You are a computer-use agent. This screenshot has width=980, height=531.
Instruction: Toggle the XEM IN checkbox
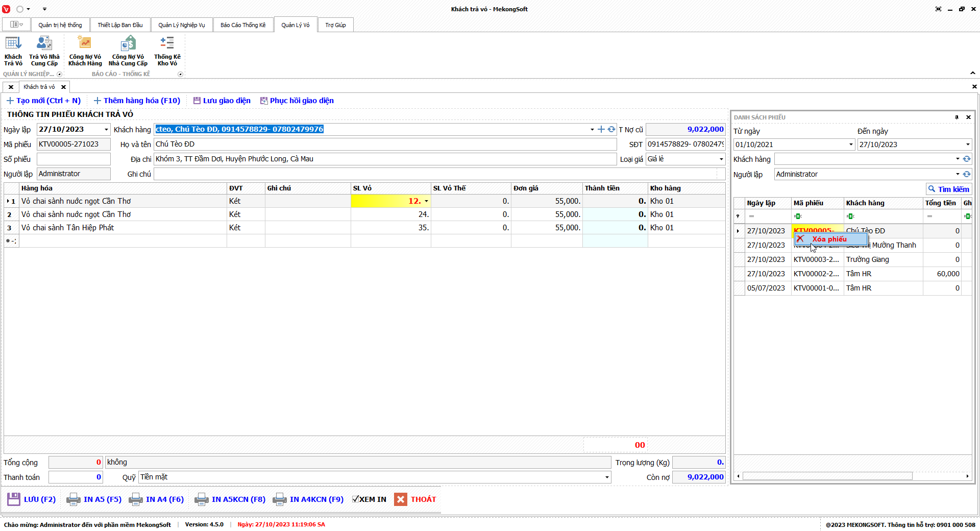coord(356,499)
